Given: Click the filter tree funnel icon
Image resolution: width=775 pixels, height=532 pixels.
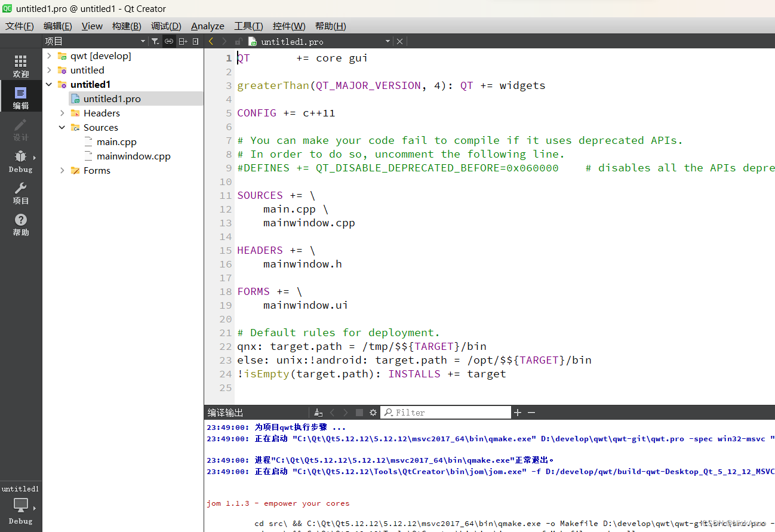Looking at the screenshot, I should click(x=155, y=41).
